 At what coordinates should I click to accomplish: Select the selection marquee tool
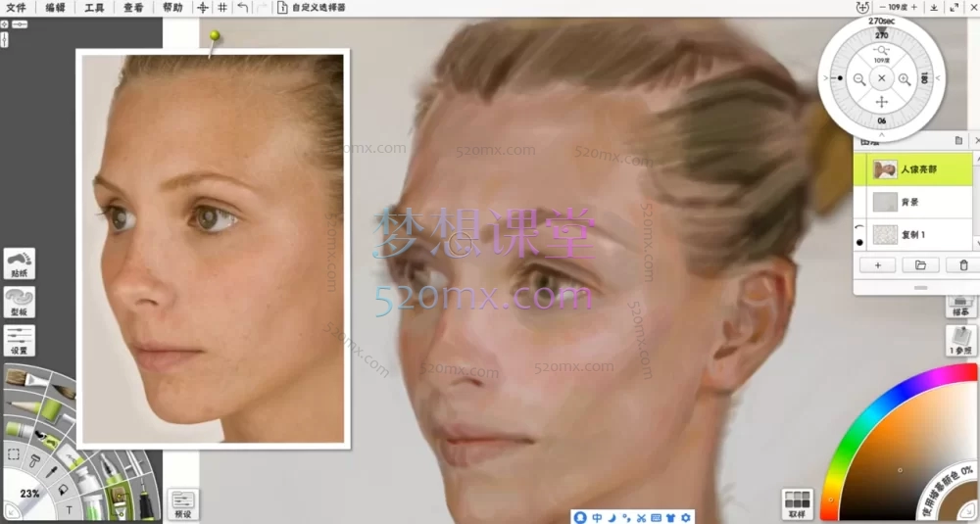pos(13,454)
